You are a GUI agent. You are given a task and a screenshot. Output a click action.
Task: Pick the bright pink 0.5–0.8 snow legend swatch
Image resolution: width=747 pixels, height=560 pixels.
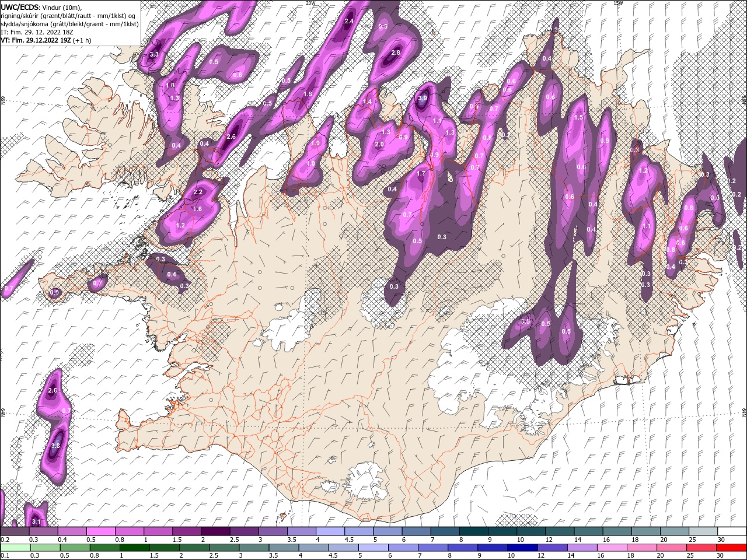click(101, 531)
